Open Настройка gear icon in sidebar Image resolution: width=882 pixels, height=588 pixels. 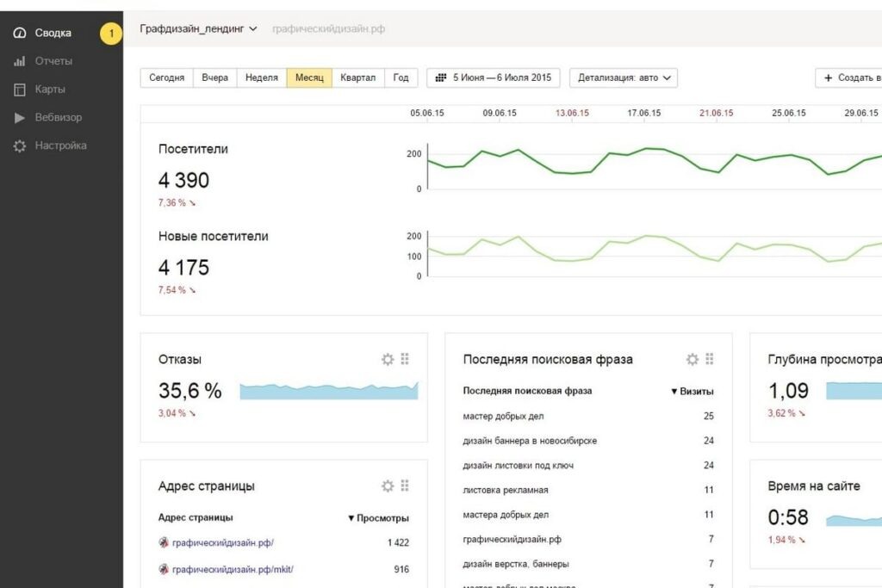point(20,145)
